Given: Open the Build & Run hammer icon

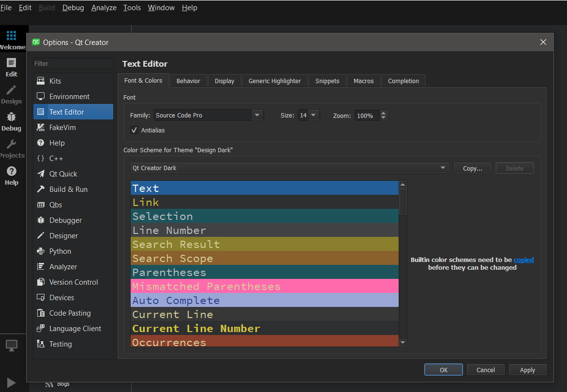Looking at the screenshot, I should tap(41, 189).
